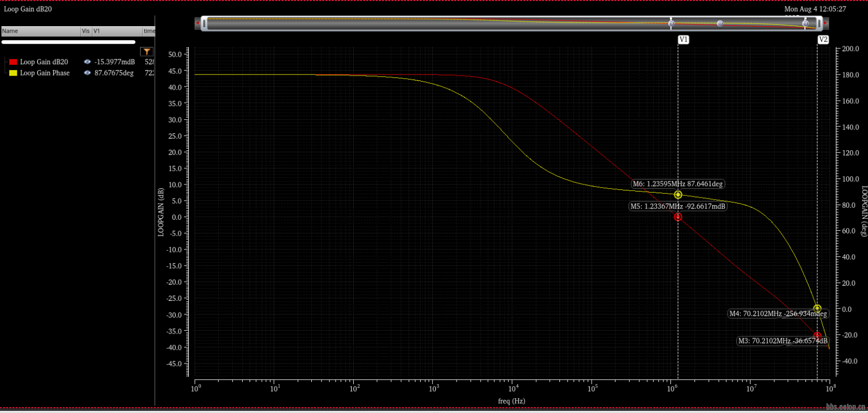Click the red Loop Gain dB20 swatch
The height and width of the screenshot is (413, 868).
click(x=13, y=62)
